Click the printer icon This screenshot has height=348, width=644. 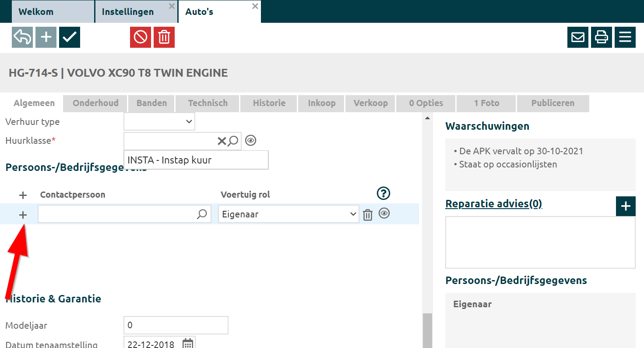coord(602,37)
